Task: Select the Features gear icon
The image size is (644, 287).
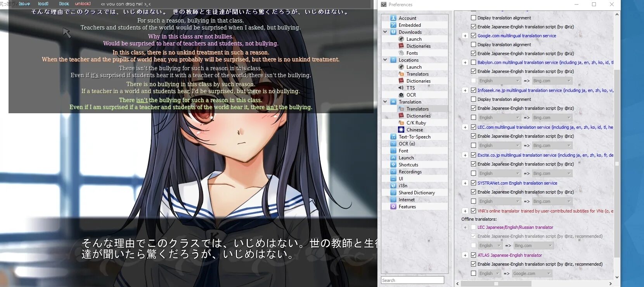Action: 393,207
